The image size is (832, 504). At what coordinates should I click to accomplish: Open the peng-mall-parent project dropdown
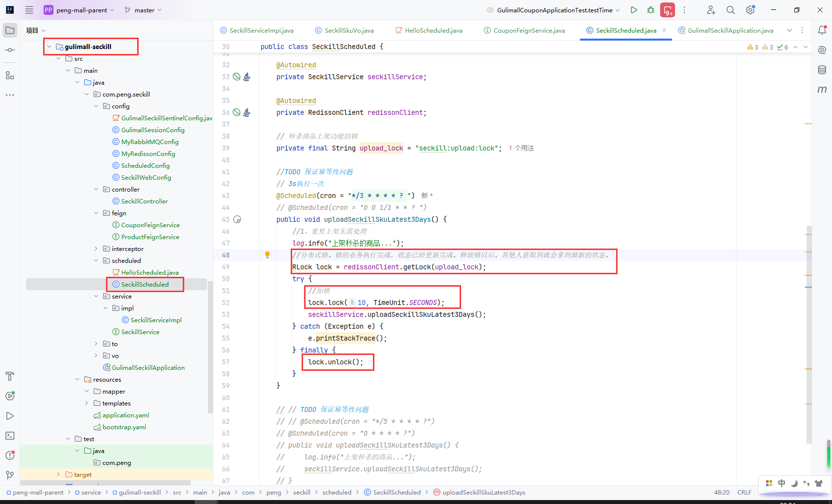[79, 10]
